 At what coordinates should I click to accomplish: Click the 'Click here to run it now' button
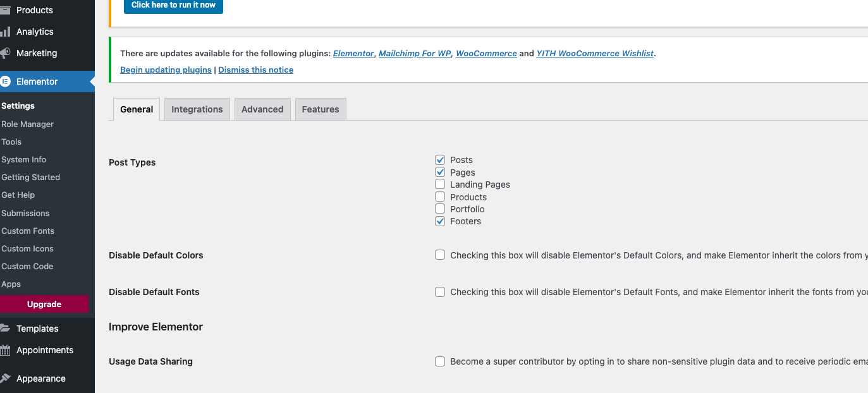pos(173,5)
